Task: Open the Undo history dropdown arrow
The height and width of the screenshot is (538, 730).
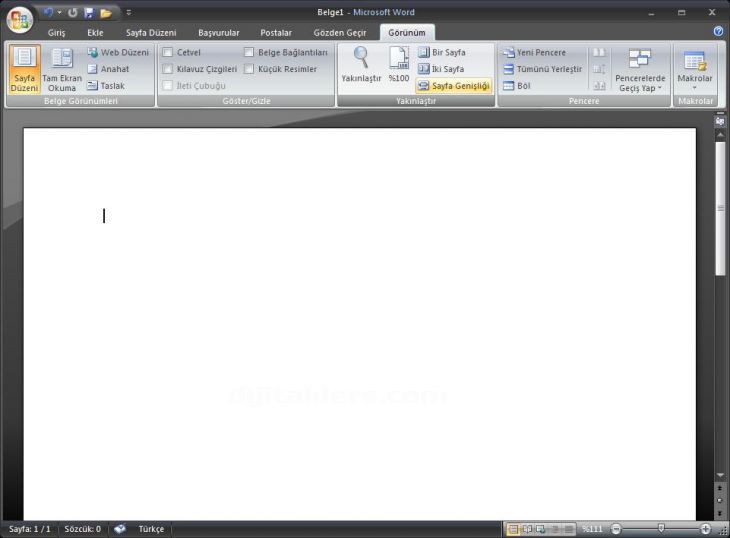Action: (60, 13)
